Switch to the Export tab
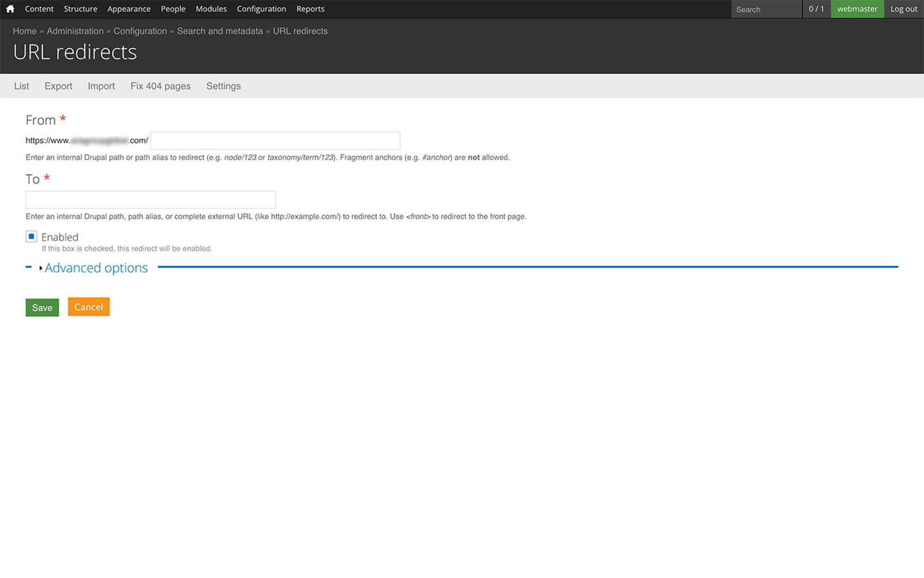 coord(58,86)
